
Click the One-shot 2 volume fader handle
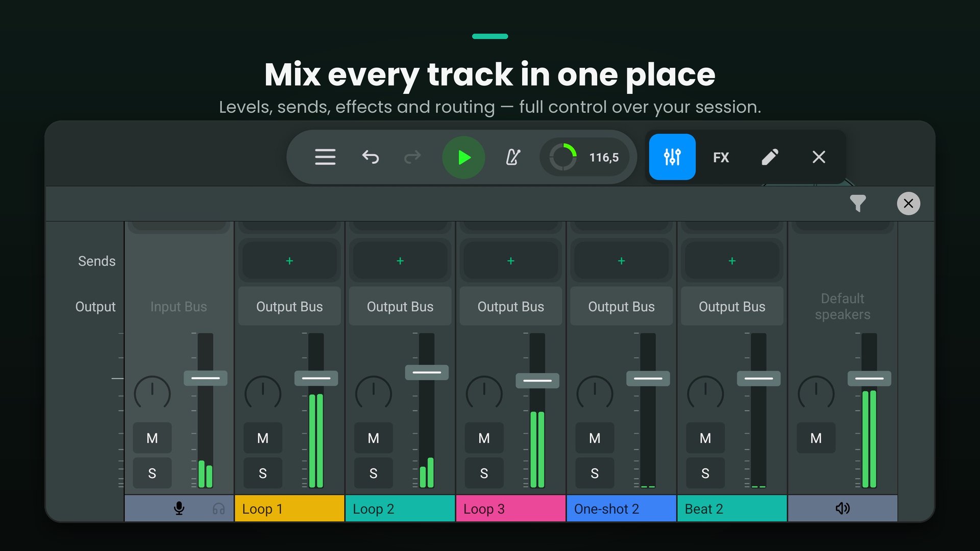648,378
